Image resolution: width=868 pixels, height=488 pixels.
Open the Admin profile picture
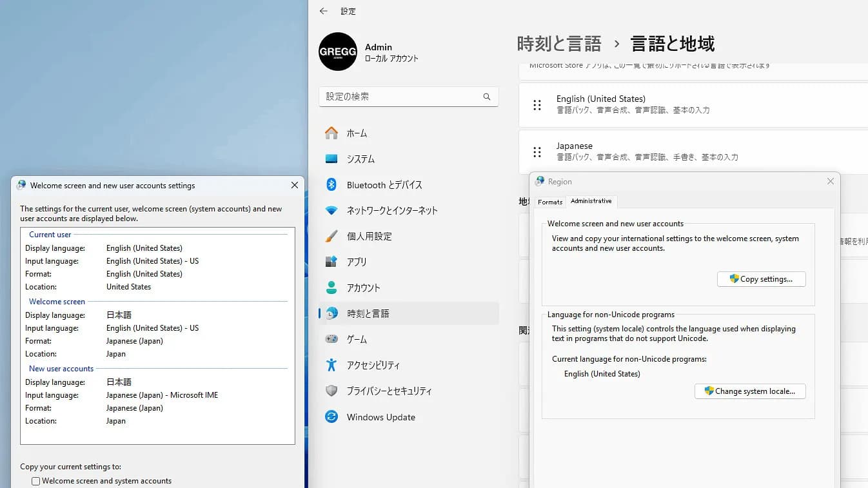pyautogui.click(x=338, y=52)
